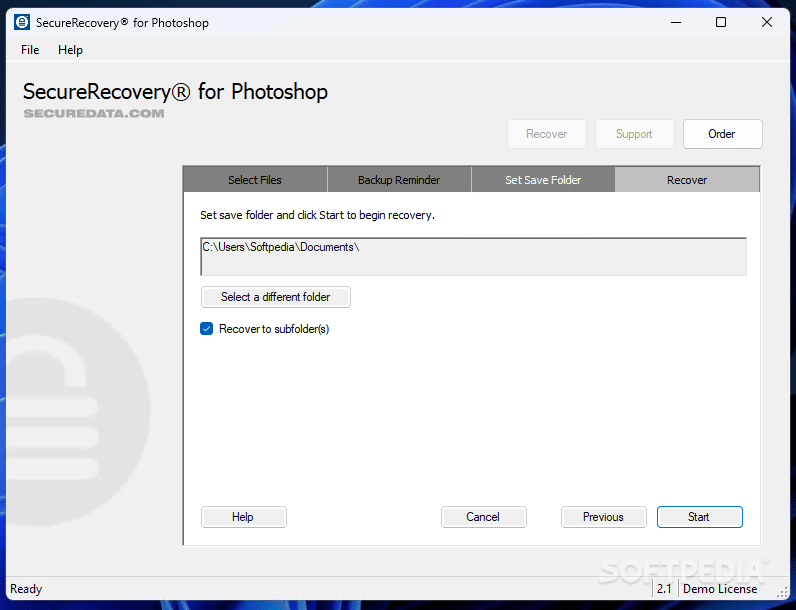The width and height of the screenshot is (796, 610).
Task: Go back with the Previous button
Action: [x=604, y=517]
